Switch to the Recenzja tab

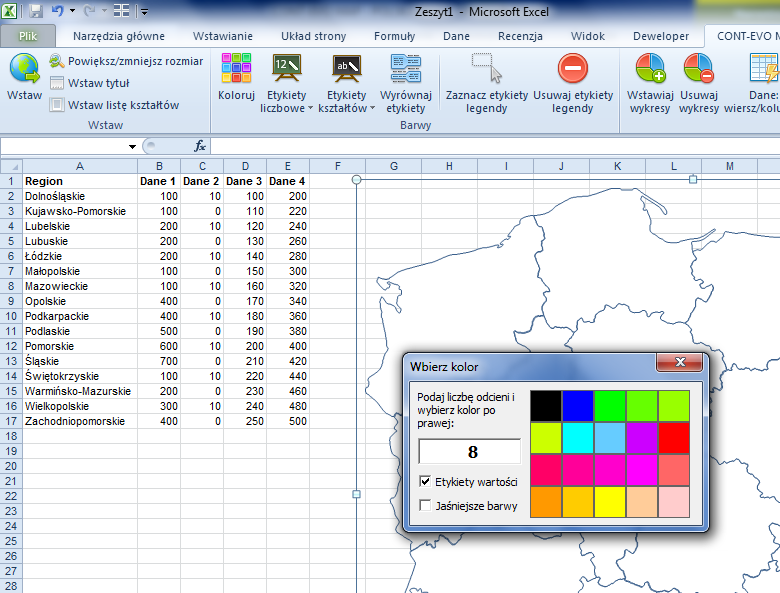tap(520, 36)
